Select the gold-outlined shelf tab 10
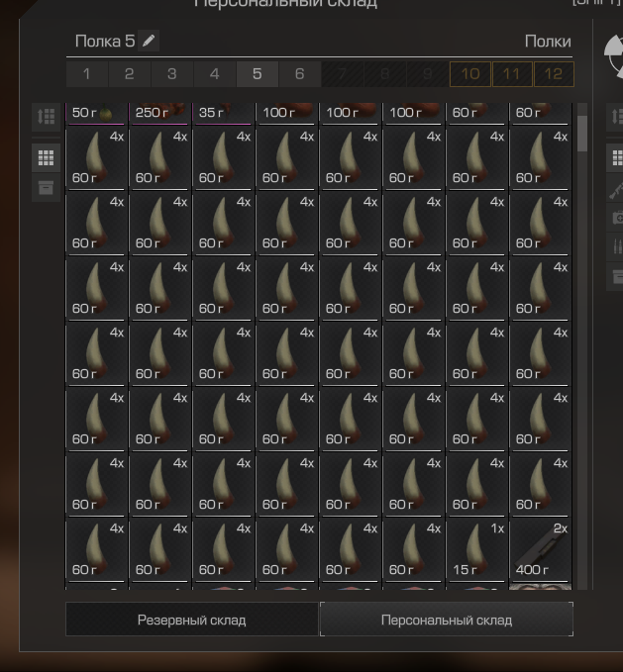Image resolution: width=623 pixels, height=672 pixels. click(469, 74)
